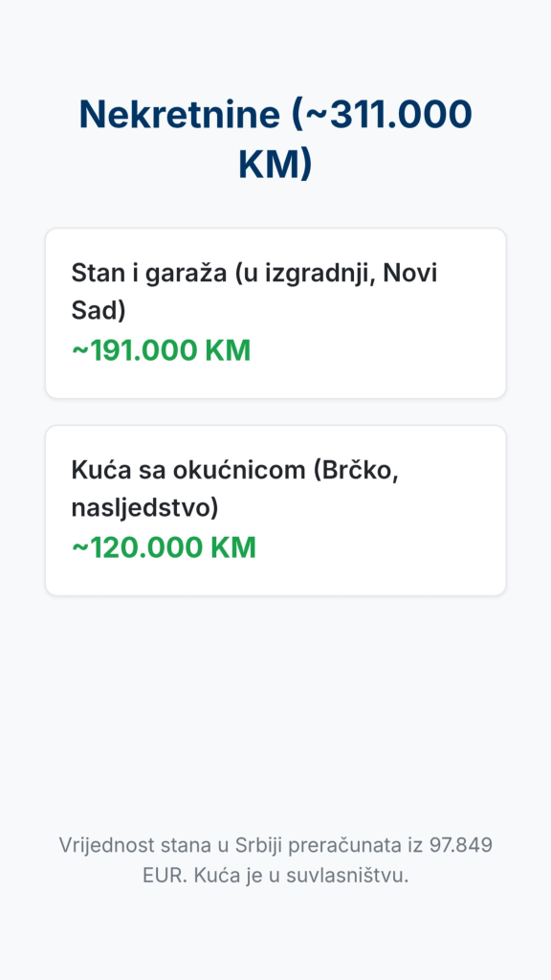Click the footnote starting with Vrijednost stana
This screenshot has width=551, height=980.
point(275,860)
